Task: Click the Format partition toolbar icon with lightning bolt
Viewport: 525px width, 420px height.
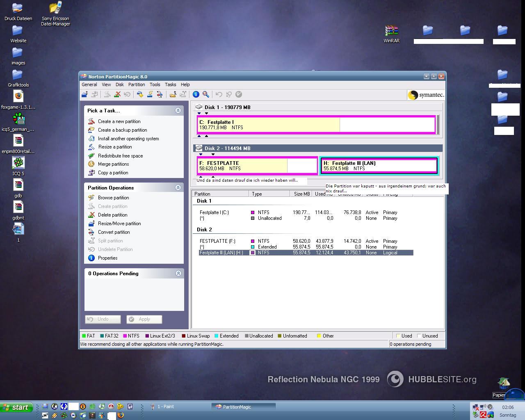Action: [x=150, y=94]
